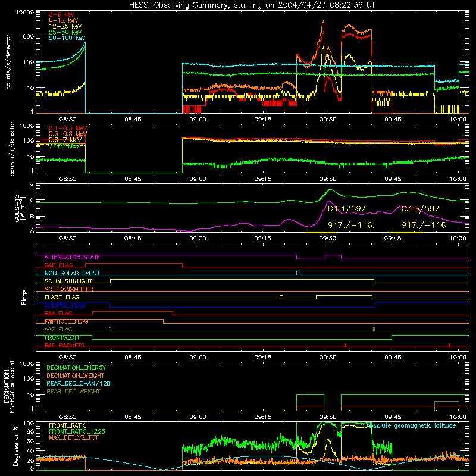Pick the cyan 50-100 keV legend label
This screenshot has width=476, height=476.
click(x=67, y=38)
